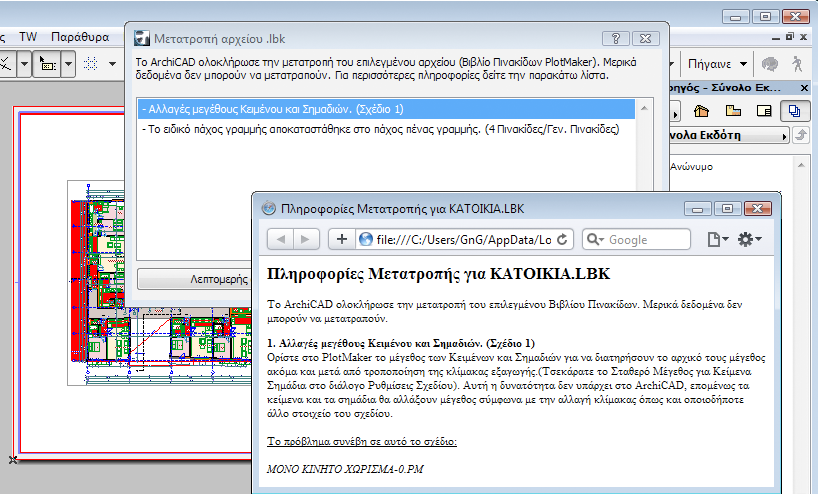The height and width of the screenshot is (494, 818).
Task: Open the Σύνολα Εκδότη popup selector
Action: coord(729,135)
